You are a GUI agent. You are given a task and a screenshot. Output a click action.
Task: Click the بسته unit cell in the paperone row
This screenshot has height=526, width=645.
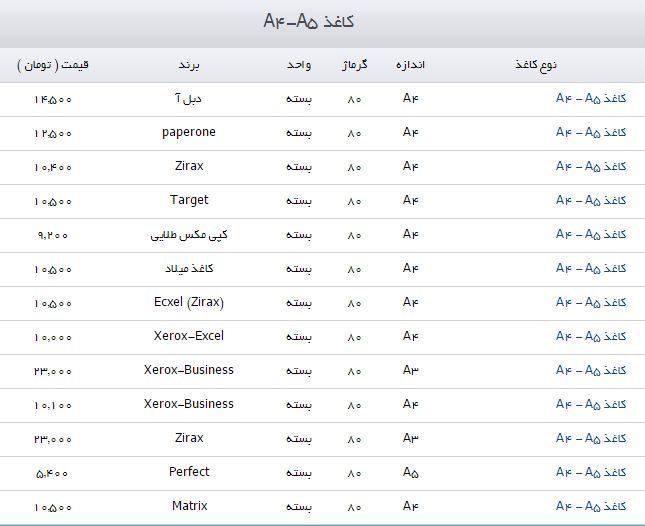click(x=299, y=133)
